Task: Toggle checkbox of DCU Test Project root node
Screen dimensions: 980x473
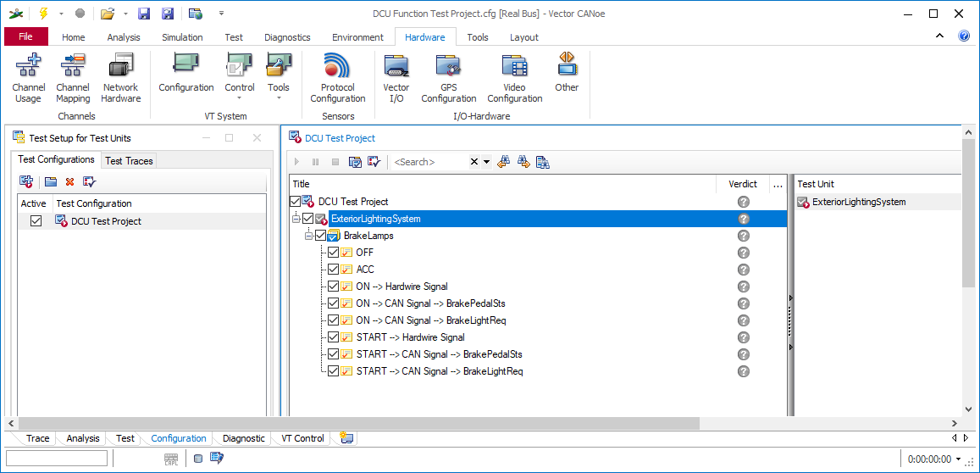Action: [296, 202]
